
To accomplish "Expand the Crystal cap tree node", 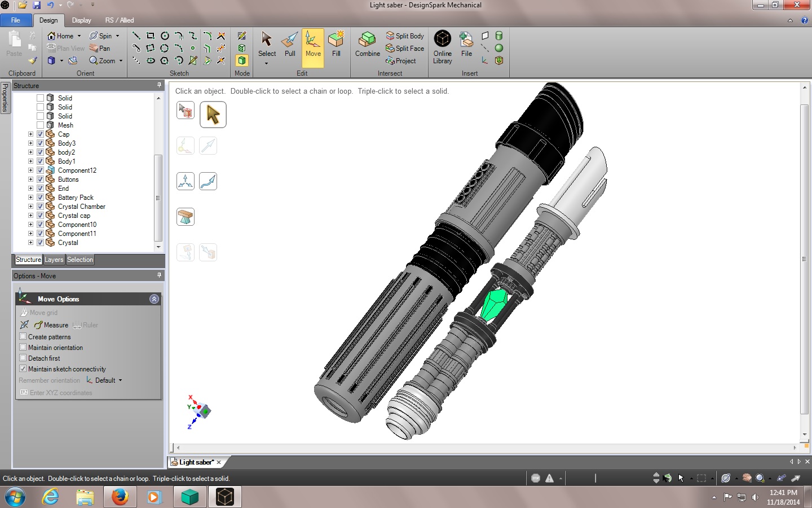I will 30,216.
